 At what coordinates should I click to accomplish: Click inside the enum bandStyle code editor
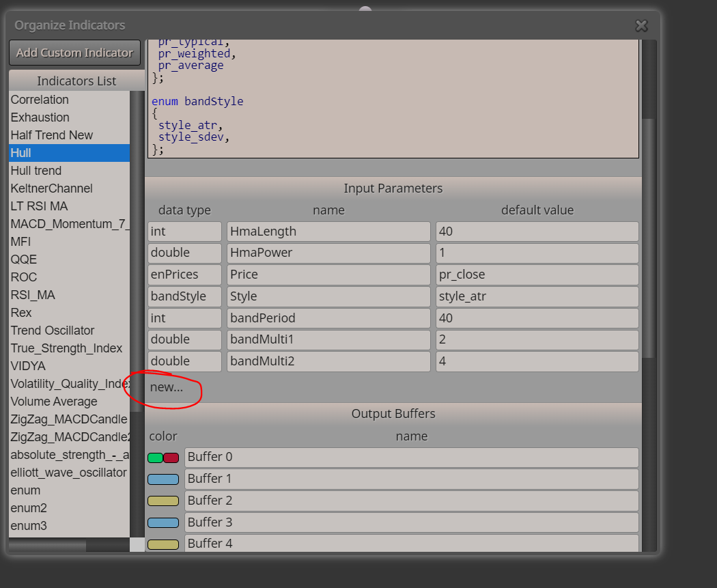coord(393,99)
